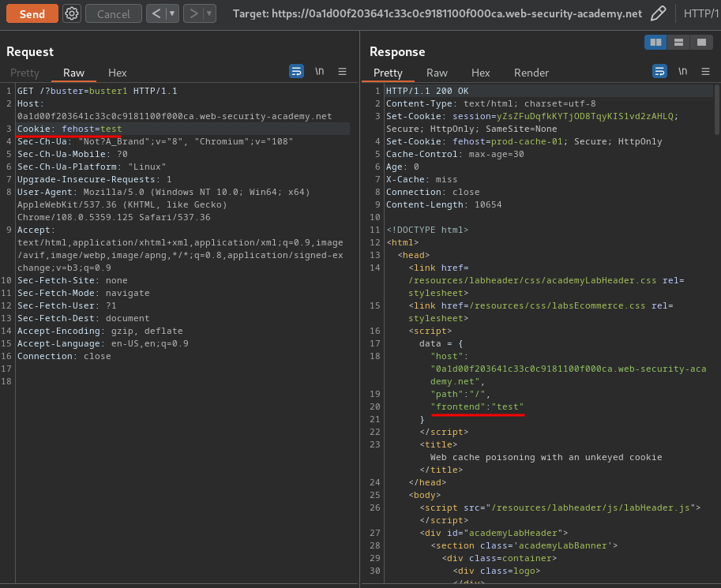The height and width of the screenshot is (588, 721).
Task: Edit target with the pencil icon
Action: (659, 13)
